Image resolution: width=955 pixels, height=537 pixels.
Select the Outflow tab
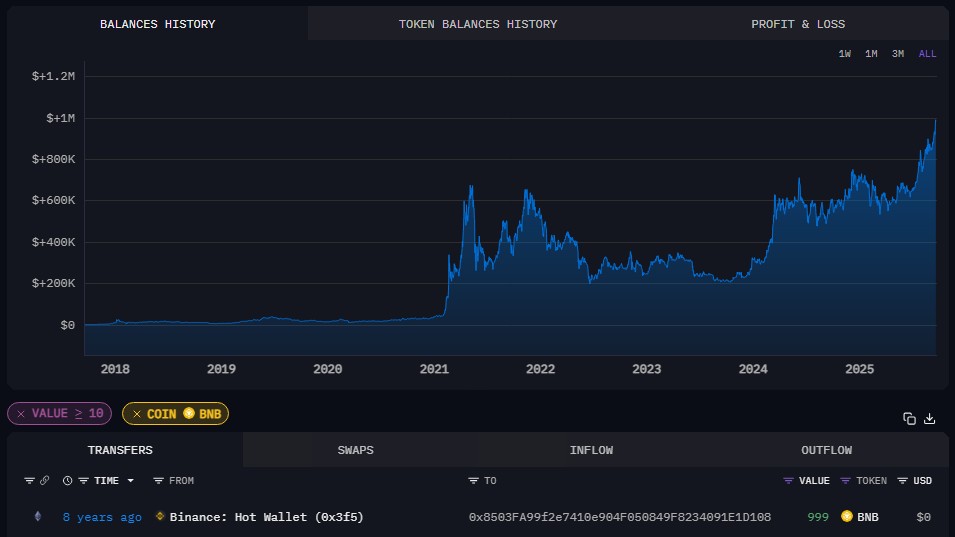pos(826,450)
